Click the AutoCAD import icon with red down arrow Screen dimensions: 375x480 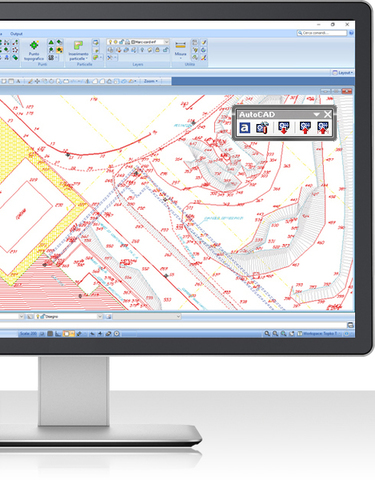[x=284, y=128]
